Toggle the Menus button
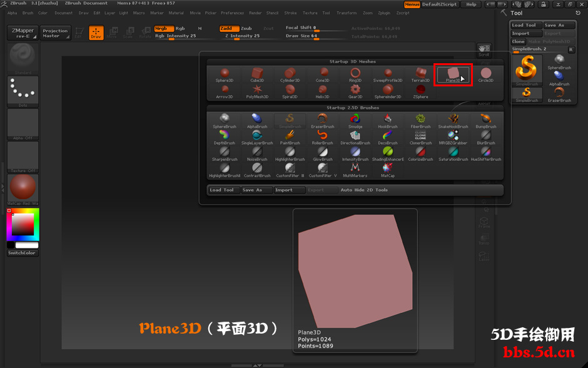This screenshot has height=368, width=588. [412, 4]
